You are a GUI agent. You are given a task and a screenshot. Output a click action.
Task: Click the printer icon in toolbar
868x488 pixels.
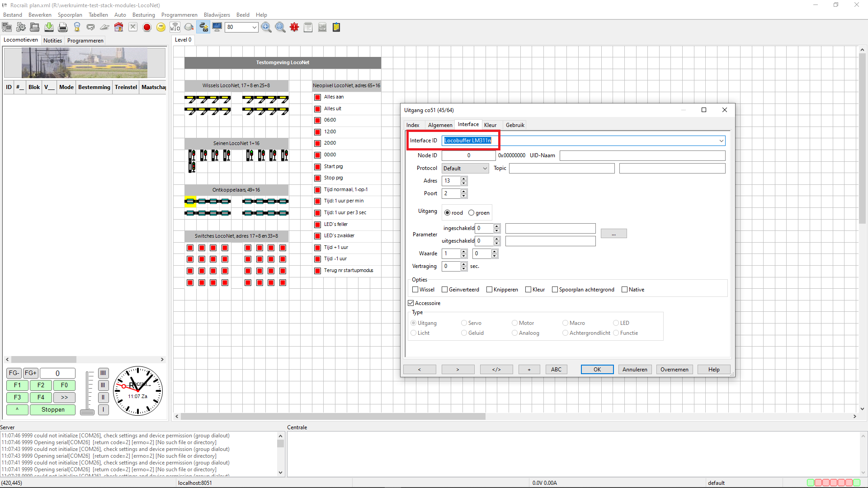(63, 28)
